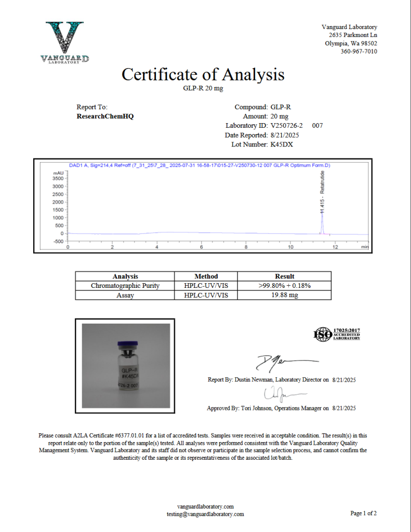The image size is (411, 532).
Task: Click the testing@vanguardlaboratory.com email address
Action: click(205, 514)
